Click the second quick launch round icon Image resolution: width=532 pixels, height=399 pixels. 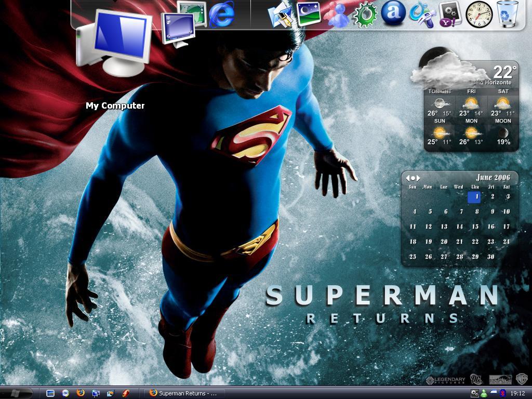coord(65,393)
